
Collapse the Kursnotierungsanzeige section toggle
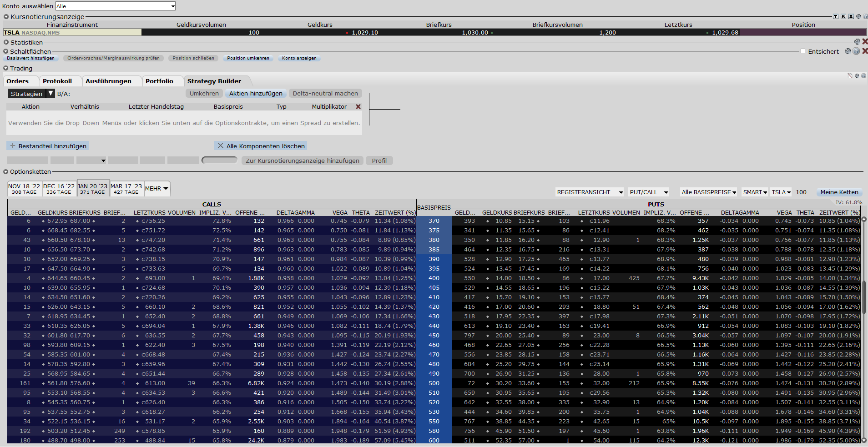[x=6, y=16]
